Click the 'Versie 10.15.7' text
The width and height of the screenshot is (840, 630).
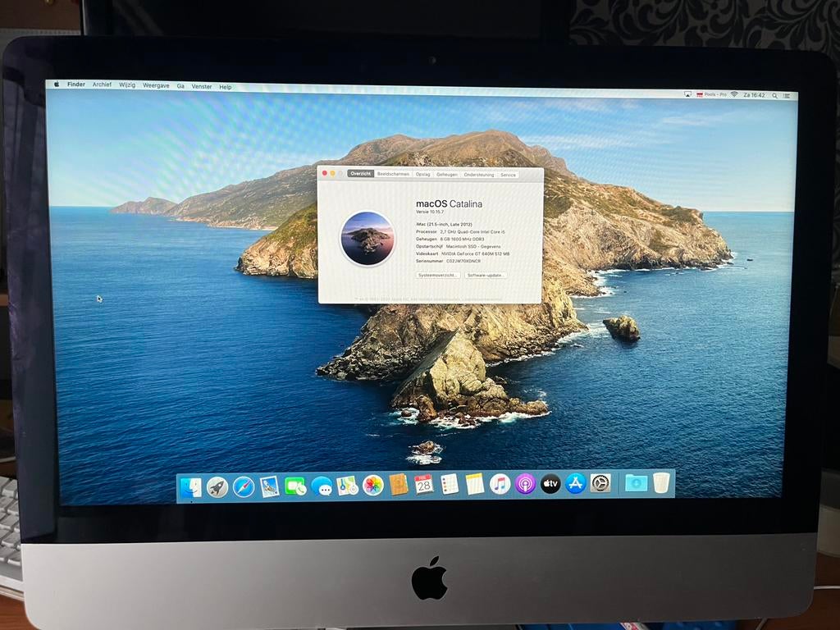click(x=430, y=212)
